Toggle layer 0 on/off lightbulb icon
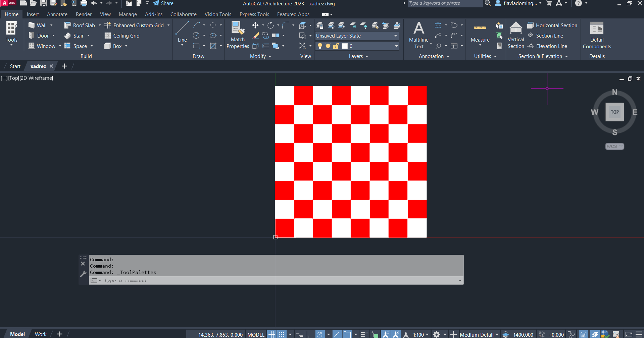644x338 pixels. 320,46
